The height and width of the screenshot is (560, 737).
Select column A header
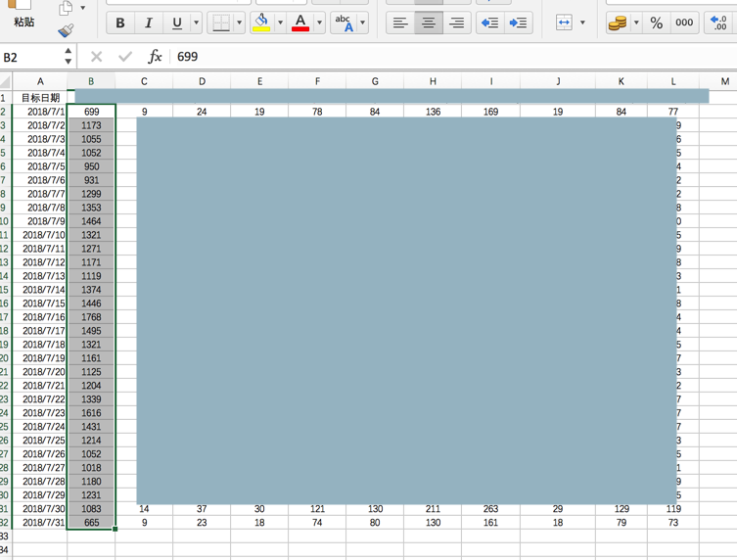40,81
